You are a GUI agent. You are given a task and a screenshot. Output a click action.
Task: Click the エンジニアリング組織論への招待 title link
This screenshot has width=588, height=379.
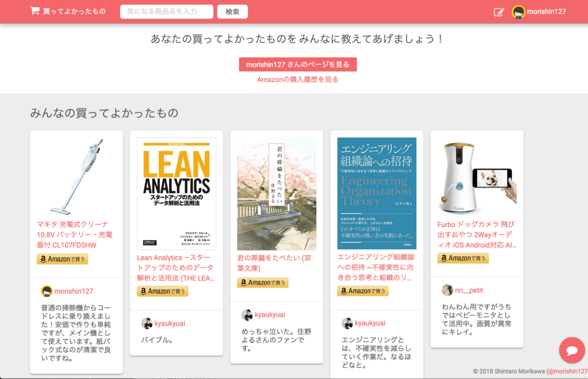(376, 267)
